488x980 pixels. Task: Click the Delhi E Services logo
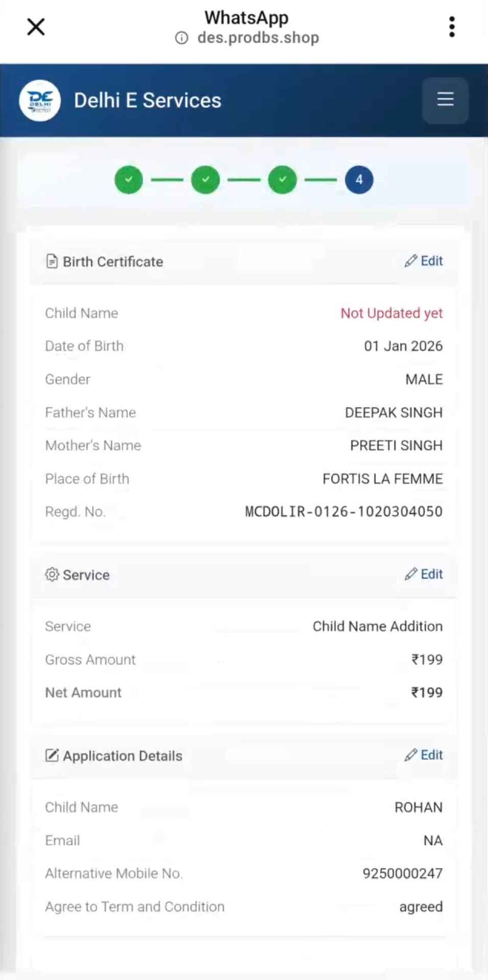(40, 101)
